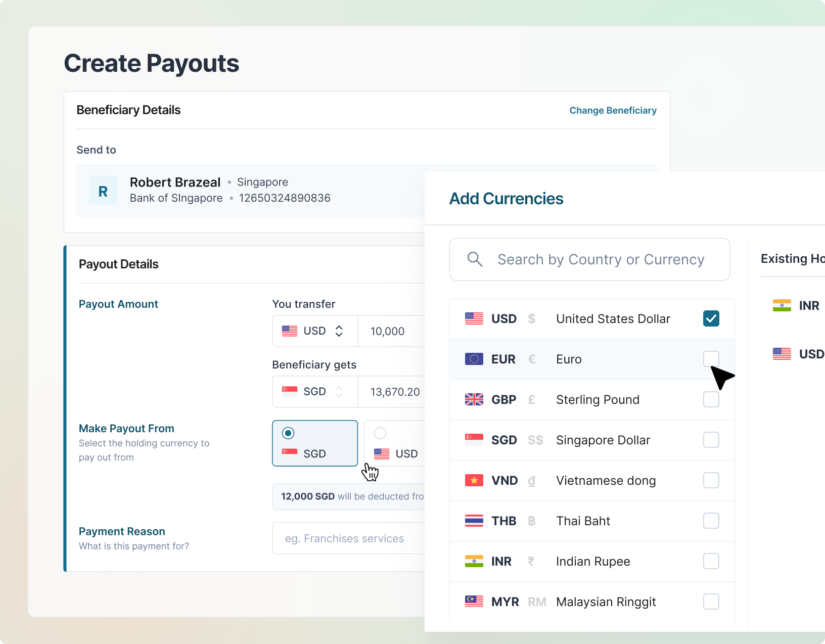Click the Payout Amount section label
This screenshot has width=825, height=644.
(118, 304)
